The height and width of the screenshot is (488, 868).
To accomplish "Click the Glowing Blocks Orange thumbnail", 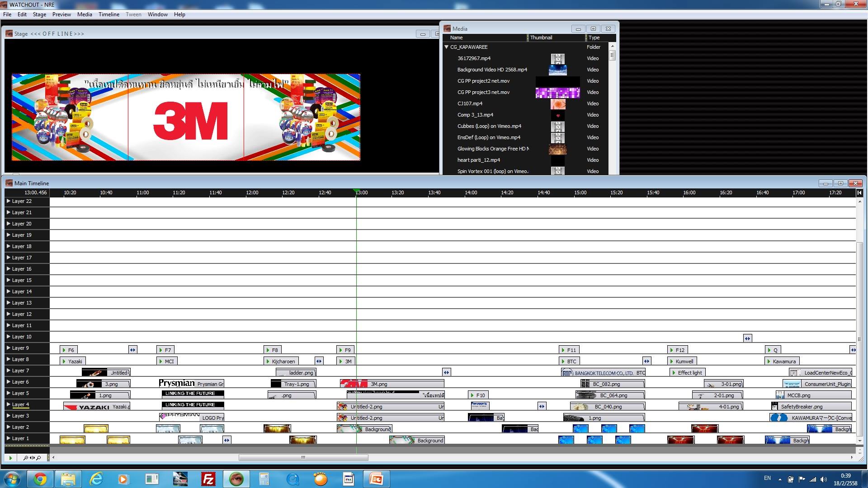I will pyautogui.click(x=557, y=149).
